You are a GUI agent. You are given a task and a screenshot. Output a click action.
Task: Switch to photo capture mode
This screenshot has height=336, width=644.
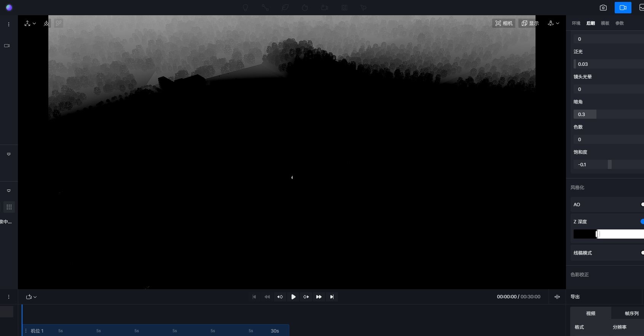tap(603, 8)
